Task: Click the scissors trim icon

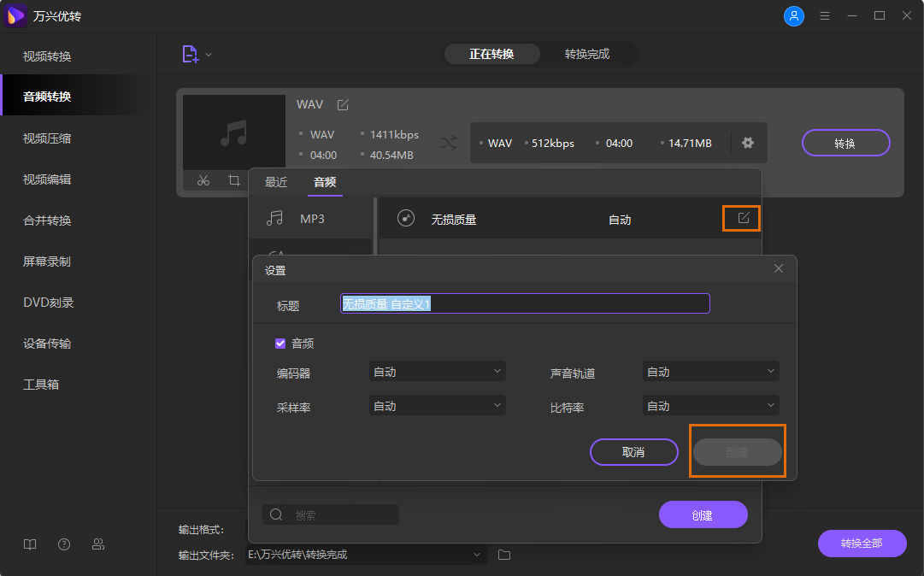Action: click(x=203, y=180)
